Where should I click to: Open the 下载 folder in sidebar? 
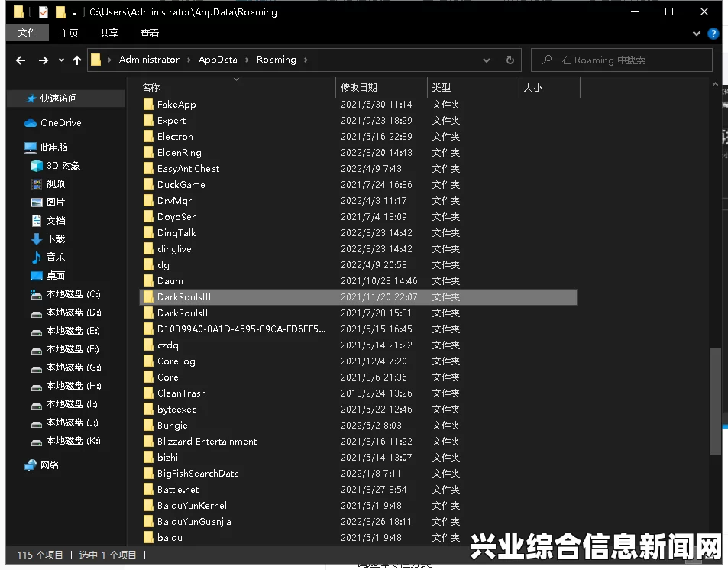click(55, 239)
